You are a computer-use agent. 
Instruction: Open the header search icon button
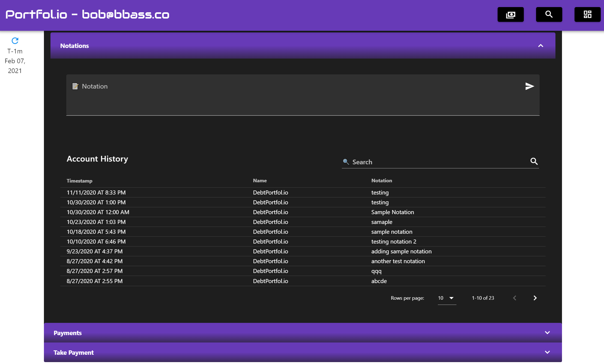point(549,14)
